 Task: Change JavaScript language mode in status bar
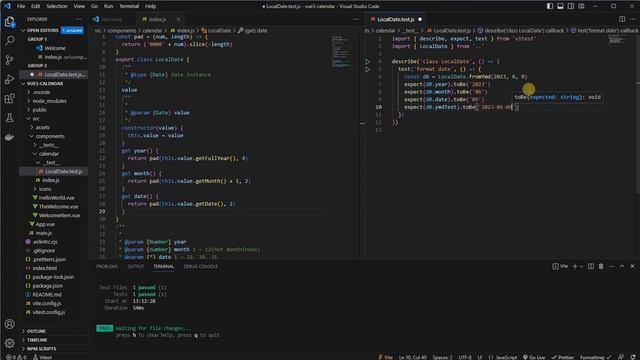click(x=506, y=357)
